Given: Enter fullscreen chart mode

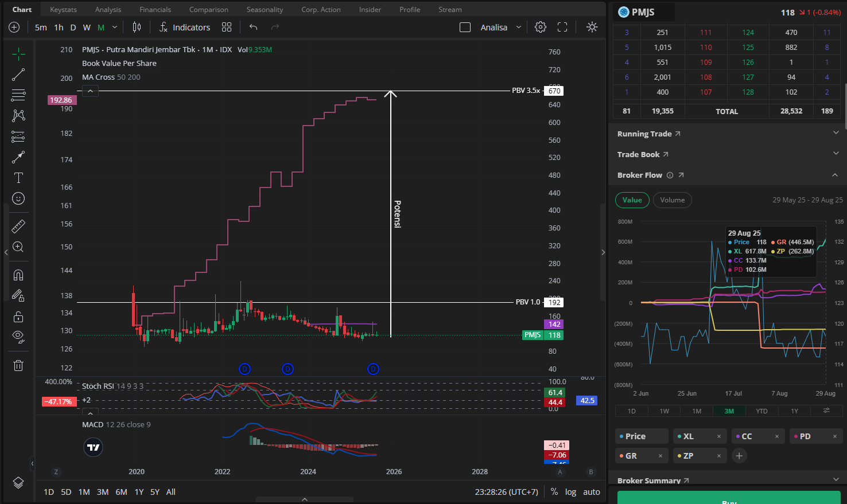Looking at the screenshot, I should point(562,27).
